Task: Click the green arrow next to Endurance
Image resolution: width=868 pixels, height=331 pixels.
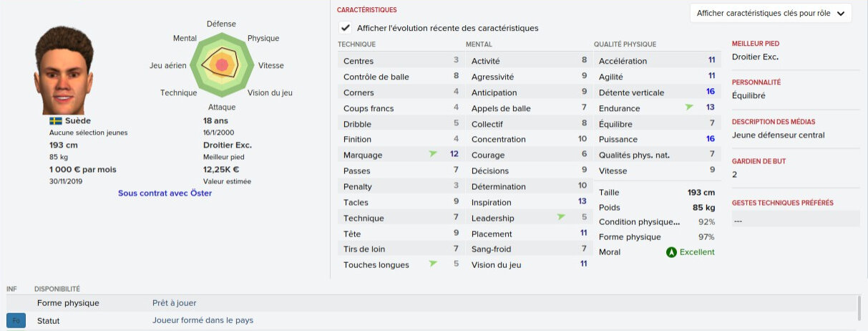Action: tap(689, 107)
